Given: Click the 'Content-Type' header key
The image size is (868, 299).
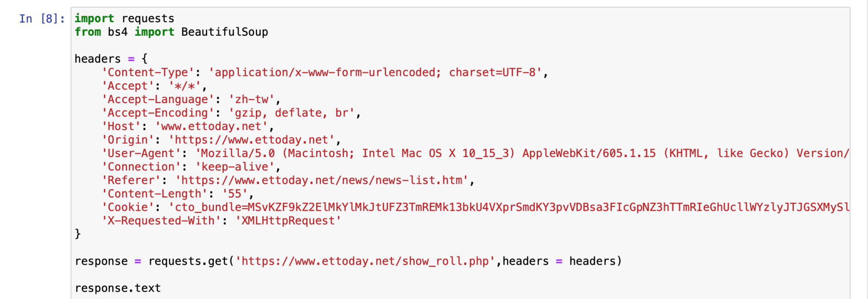Looking at the screenshot, I should (148, 72).
